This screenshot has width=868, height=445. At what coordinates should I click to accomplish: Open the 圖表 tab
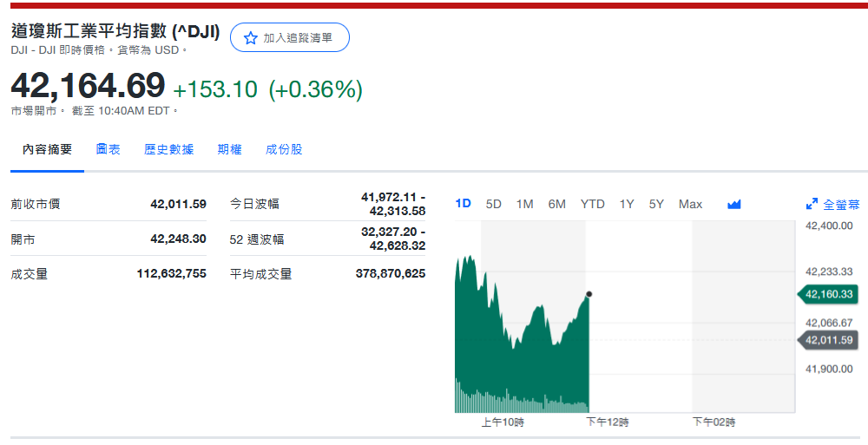tap(108, 149)
